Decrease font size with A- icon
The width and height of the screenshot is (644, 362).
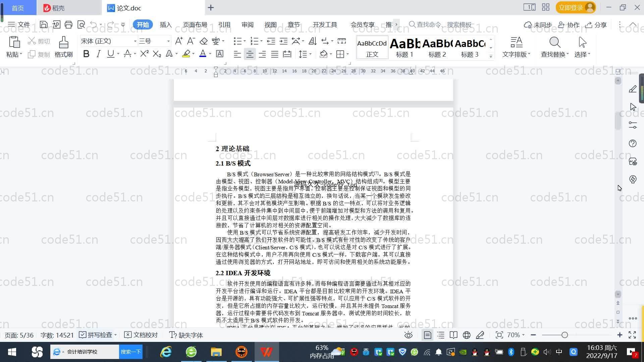coord(191,41)
